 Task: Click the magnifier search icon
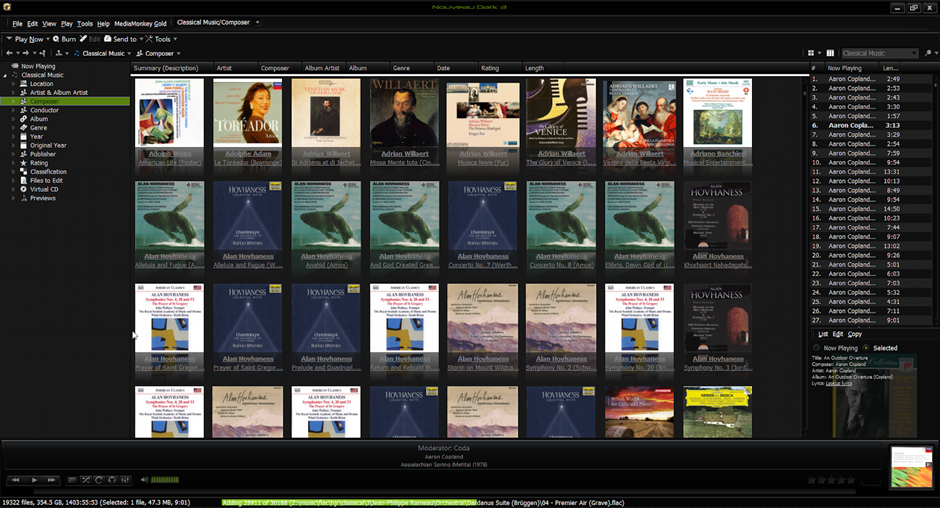click(x=927, y=53)
